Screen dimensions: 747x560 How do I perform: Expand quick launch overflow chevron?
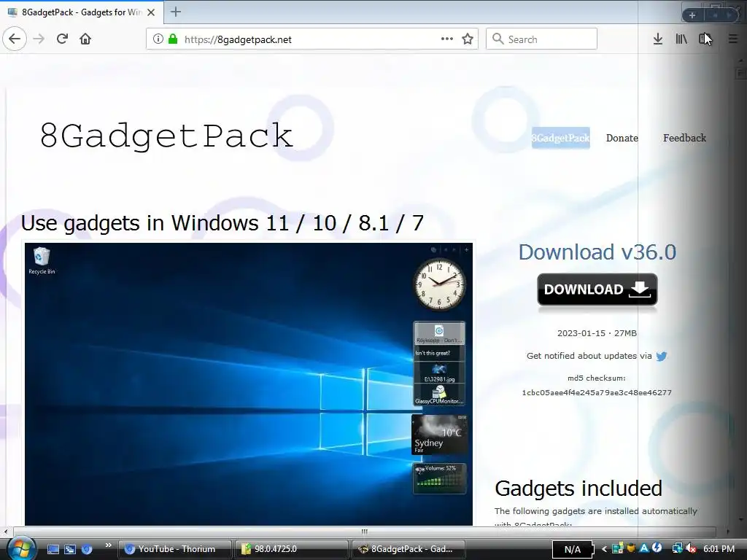point(109,545)
